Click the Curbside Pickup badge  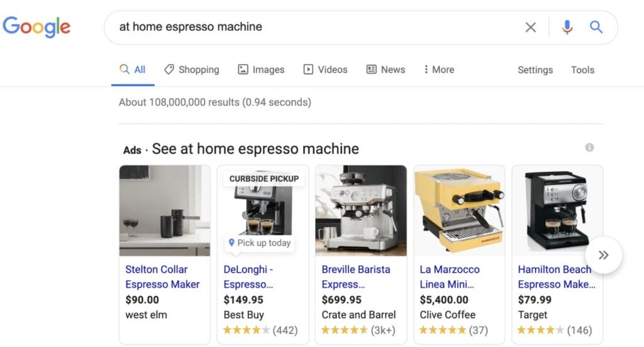pyautogui.click(x=264, y=179)
